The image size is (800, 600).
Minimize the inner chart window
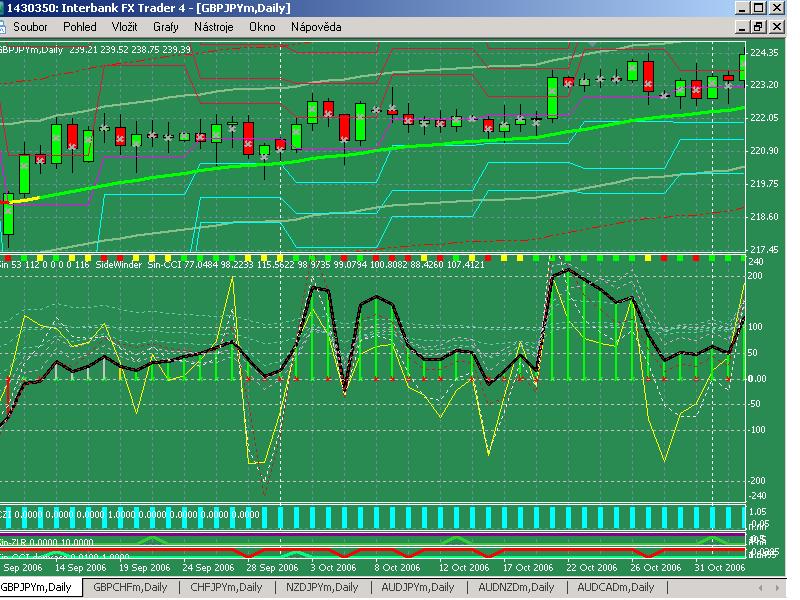point(742,27)
